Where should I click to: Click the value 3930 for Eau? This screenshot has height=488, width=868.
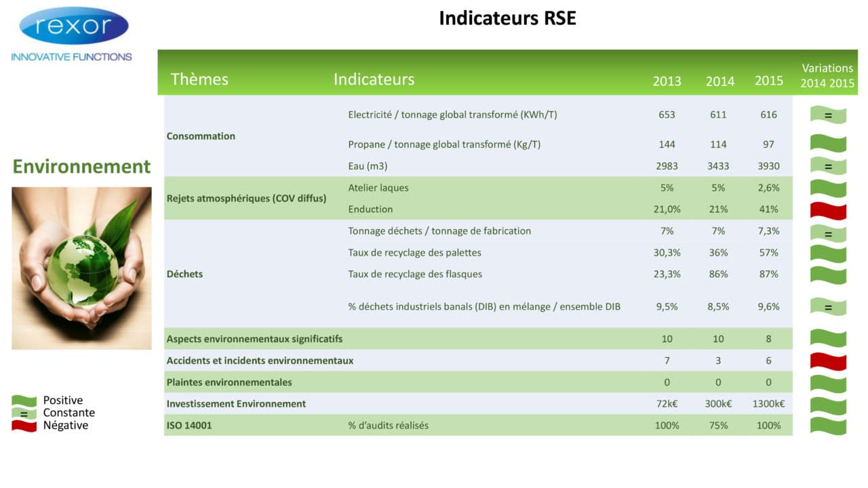[768, 166]
